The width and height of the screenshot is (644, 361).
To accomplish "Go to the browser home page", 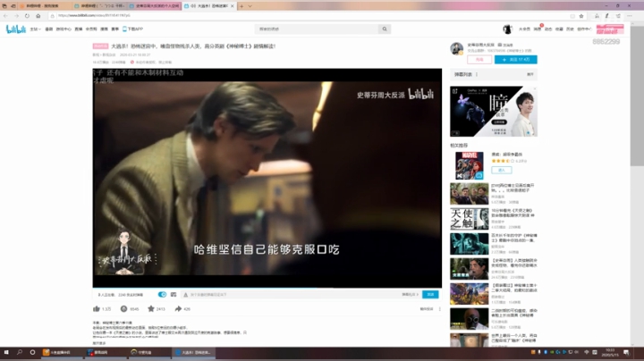I will (x=38, y=15).
